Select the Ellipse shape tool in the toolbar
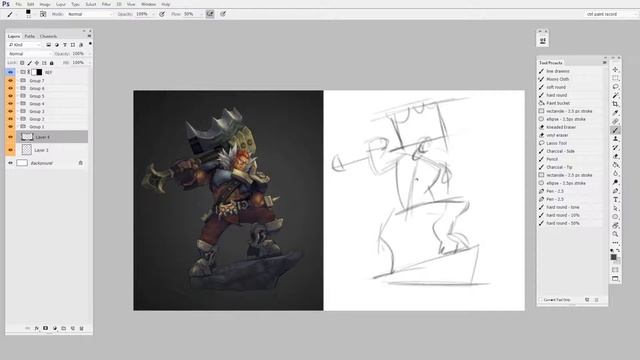The height and width of the screenshot is (360, 640). click(616, 217)
